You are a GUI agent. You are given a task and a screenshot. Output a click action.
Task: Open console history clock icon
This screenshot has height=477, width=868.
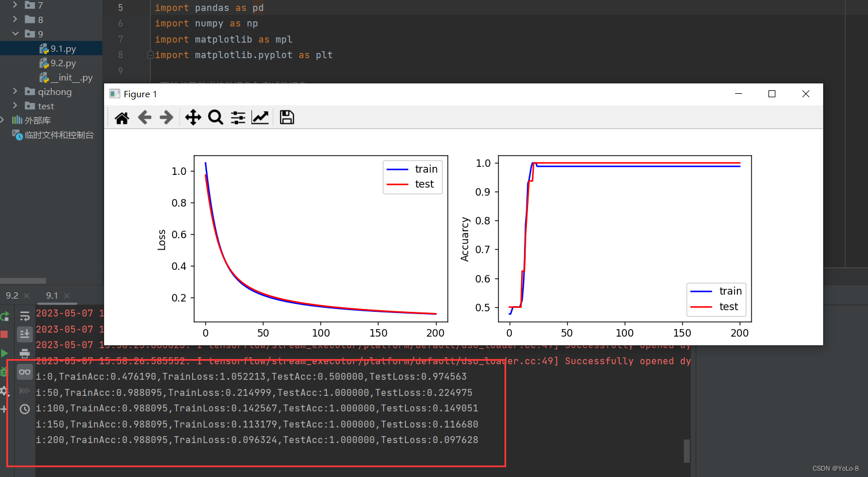[x=25, y=409]
